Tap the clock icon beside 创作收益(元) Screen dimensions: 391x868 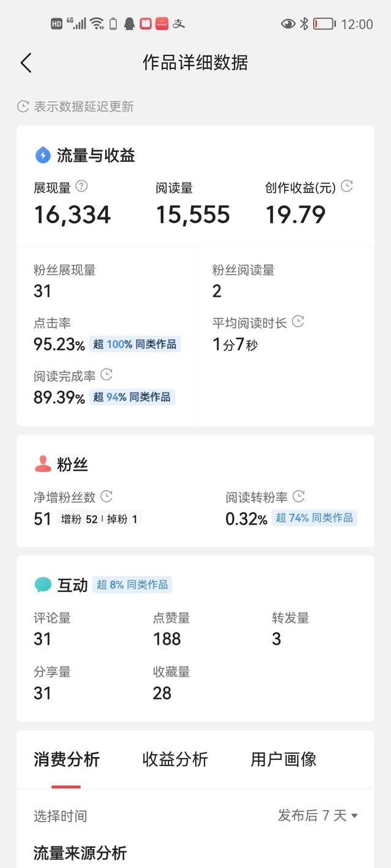coord(347,186)
